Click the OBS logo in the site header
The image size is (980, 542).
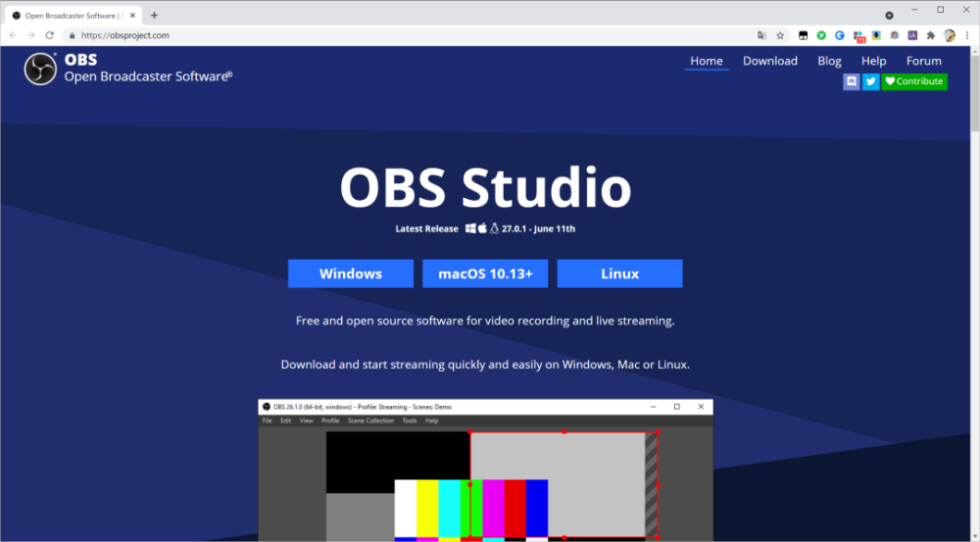point(40,69)
